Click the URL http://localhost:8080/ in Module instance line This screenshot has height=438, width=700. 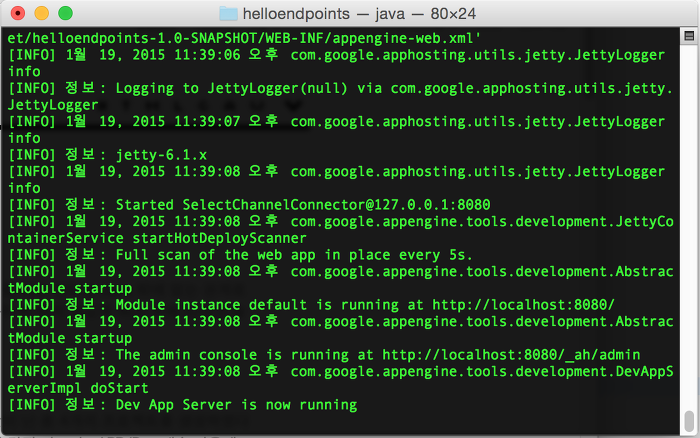(x=523, y=305)
